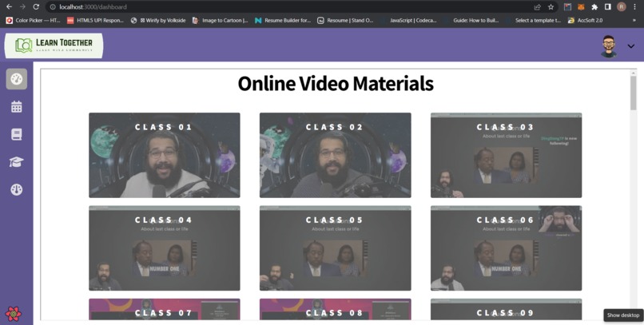Open the Class 02 video thumbnail
This screenshot has width=644, height=325.
335,155
